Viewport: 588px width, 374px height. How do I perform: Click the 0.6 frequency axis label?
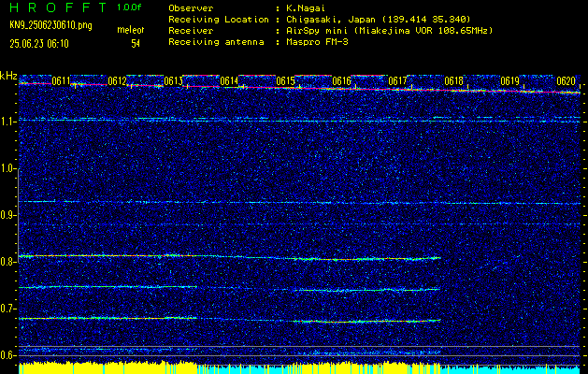(8, 355)
